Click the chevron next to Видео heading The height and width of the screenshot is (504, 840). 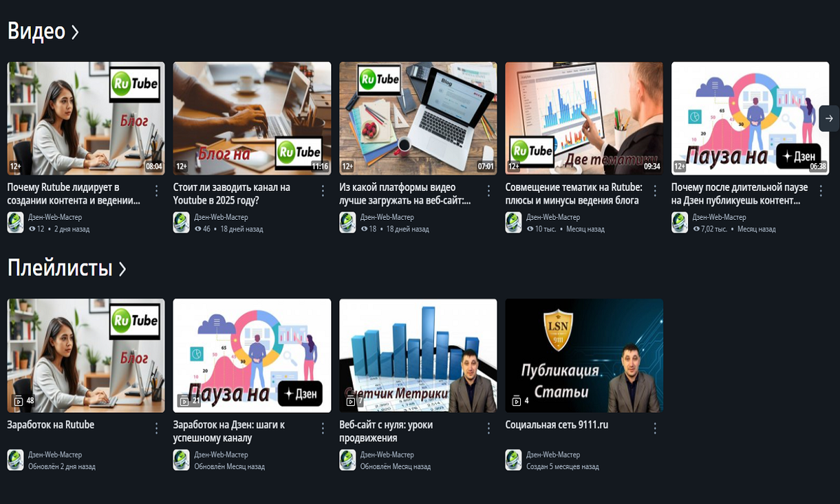pyautogui.click(x=75, y=32)
